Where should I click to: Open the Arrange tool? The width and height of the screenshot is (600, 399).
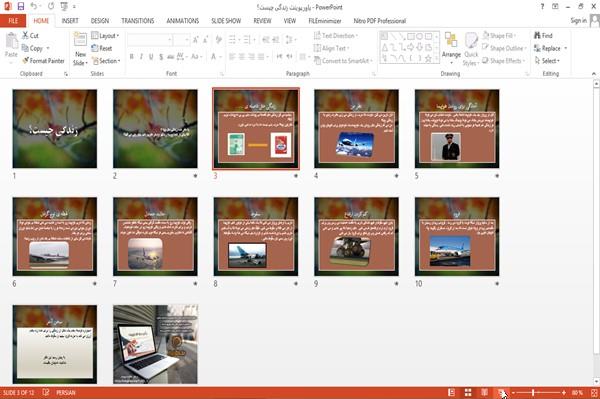point(451,49)
